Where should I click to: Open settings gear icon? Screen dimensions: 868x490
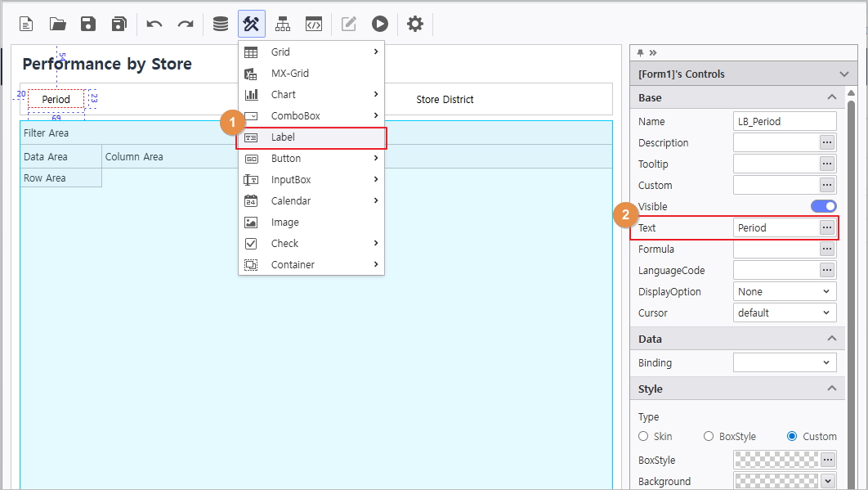click(x=415, y=24)
